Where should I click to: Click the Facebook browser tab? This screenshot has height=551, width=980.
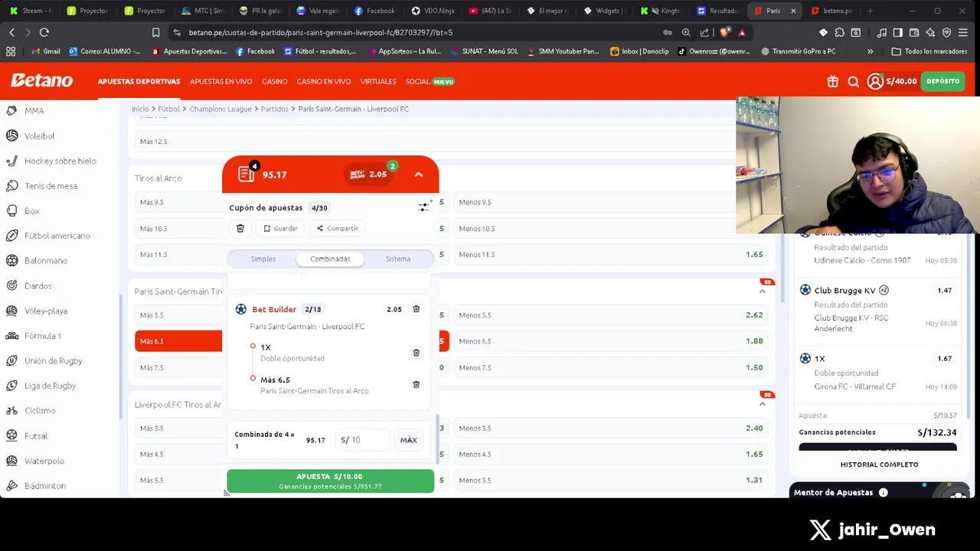pos(375,11)
